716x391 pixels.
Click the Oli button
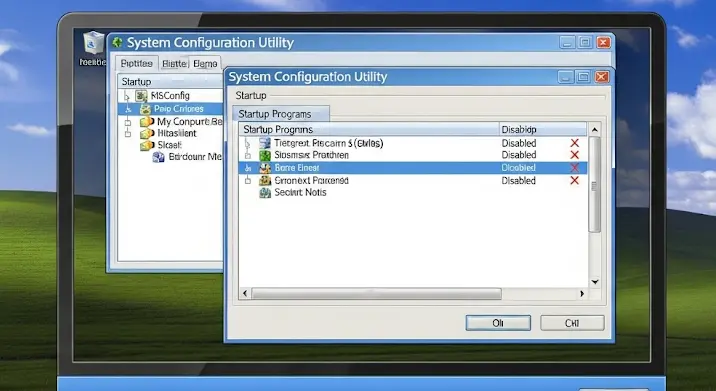(x=498, y=323)
